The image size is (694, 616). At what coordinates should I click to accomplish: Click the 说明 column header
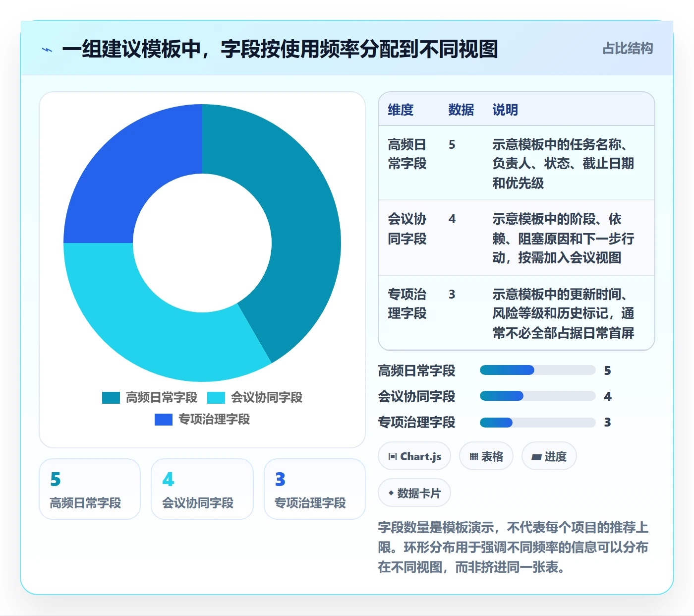pos(505,110)
